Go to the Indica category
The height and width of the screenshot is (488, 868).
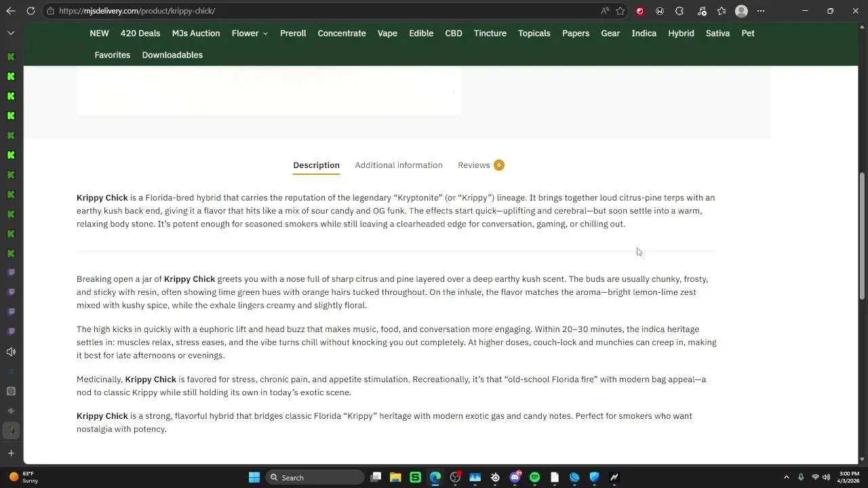[644, 33]
